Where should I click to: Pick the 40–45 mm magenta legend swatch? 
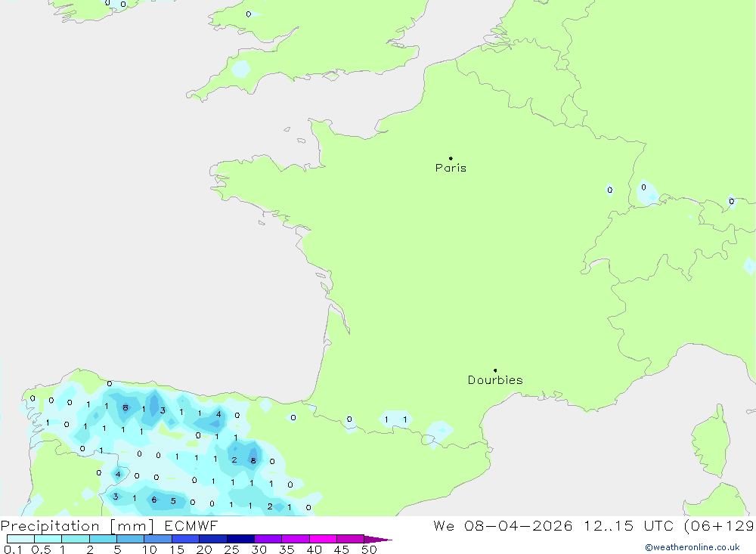click(323, 539)
